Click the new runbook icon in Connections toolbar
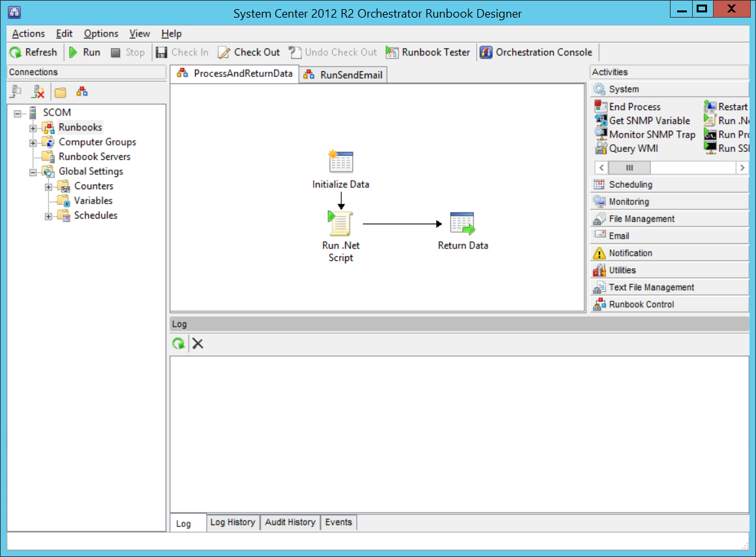This screenshot has height=557, width=756. point(82,91)
